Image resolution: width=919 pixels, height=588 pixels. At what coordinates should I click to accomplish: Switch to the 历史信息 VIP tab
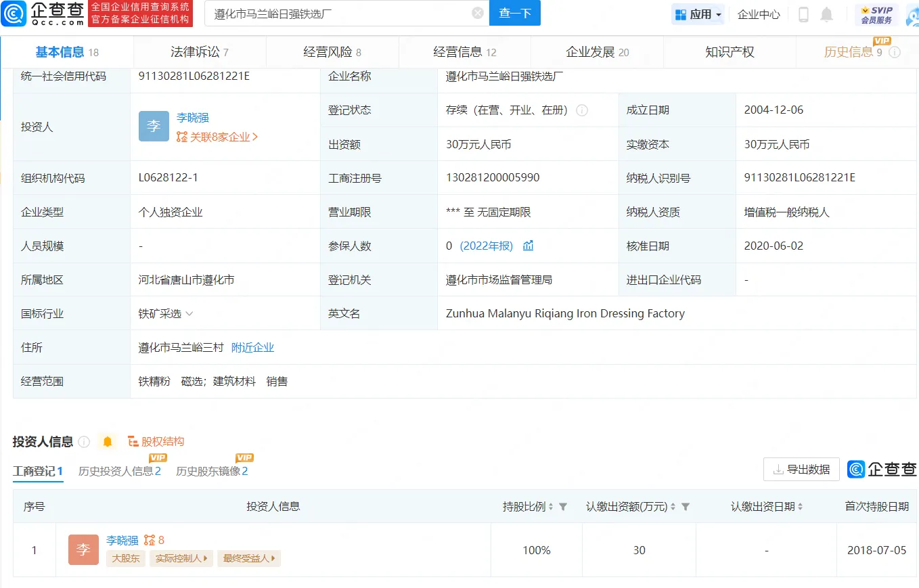click(x=852, y=52)
